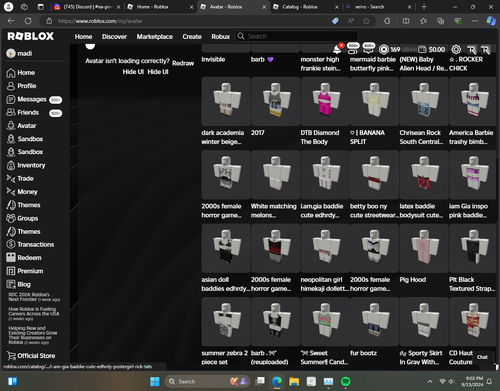Open the Read aloud icon in address bar
The width and height of the screenshot is (500, 391).
coord(351,21)
